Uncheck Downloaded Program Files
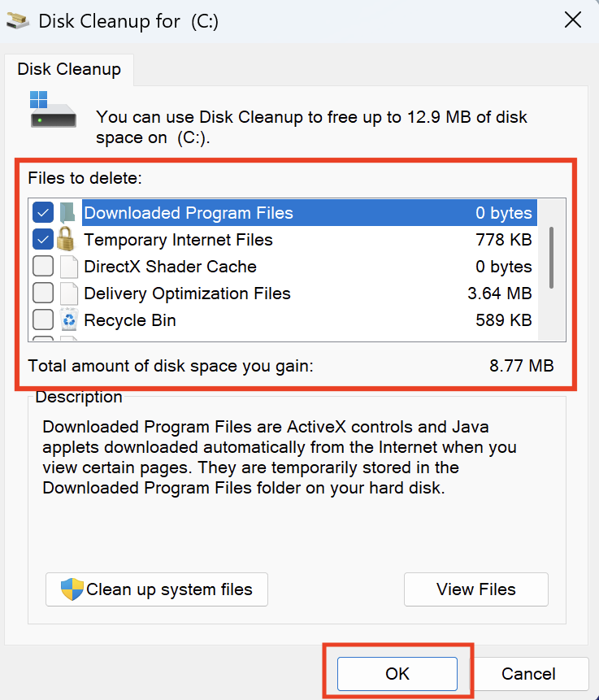This screenshot has height=700, width=599. (43, 212)
